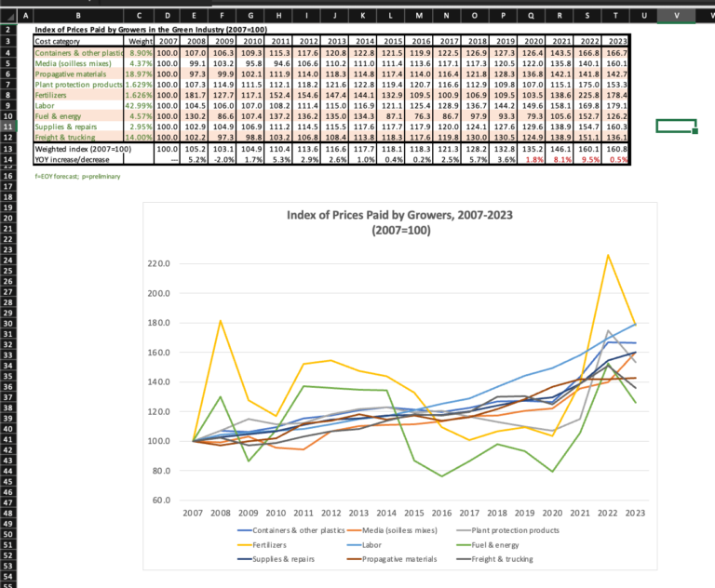The width and height of the screenshot is (715, 588).
Task: Click the Select All corner triangle
Action: [7, 16]
